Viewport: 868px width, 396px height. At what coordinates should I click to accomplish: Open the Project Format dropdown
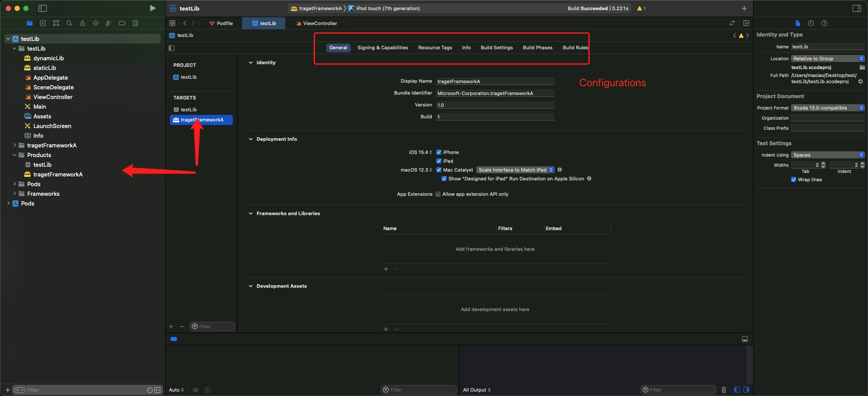(x=828, y=108)
